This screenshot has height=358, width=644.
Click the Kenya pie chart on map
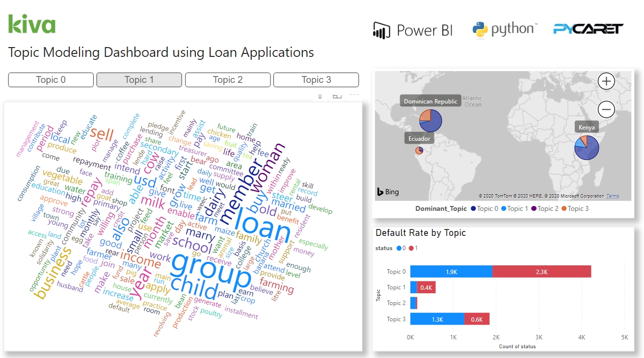click(x=587, y=148)
